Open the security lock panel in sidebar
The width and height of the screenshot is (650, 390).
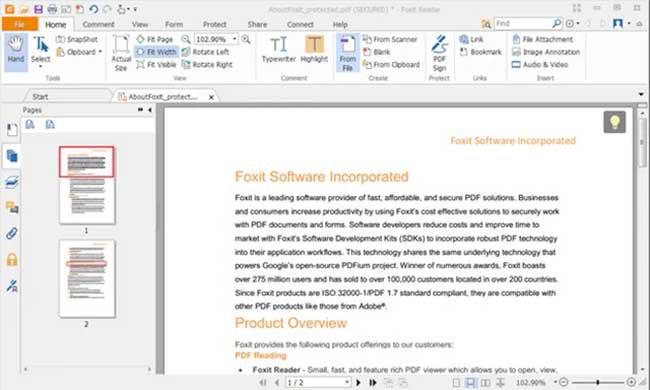[12, 259]
